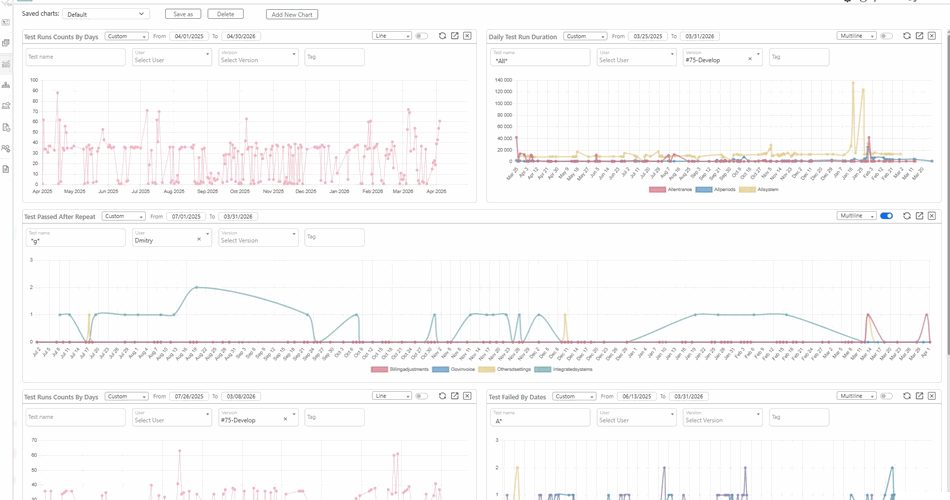The image size is (950, 500).
Task: Open the Saved charts Default dropdown
Action: click(106, 14)
